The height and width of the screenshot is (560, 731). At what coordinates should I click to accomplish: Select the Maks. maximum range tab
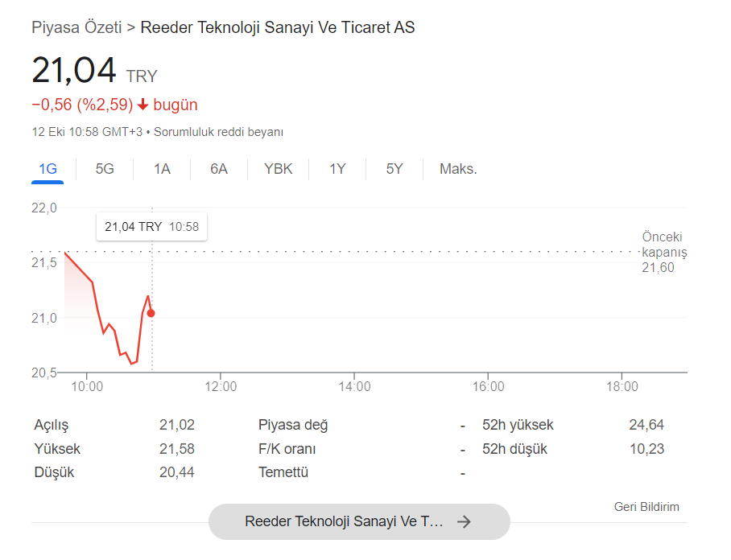click(x=458, y=169)
